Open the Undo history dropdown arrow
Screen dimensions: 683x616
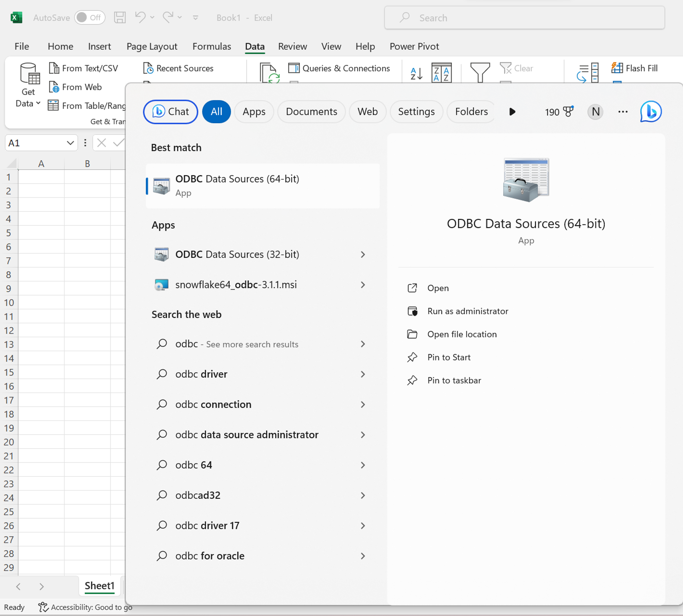click(x=152, y=17)
